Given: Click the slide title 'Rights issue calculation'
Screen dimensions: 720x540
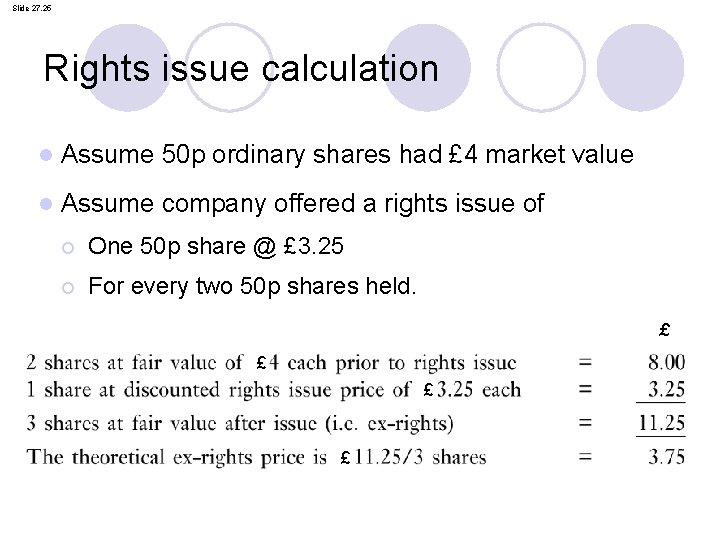Looking at the screenshot, I should [x=241, y=70].
